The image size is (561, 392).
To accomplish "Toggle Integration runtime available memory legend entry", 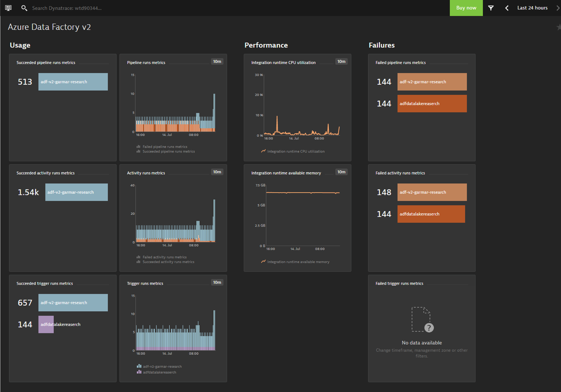I will point(295,262).
